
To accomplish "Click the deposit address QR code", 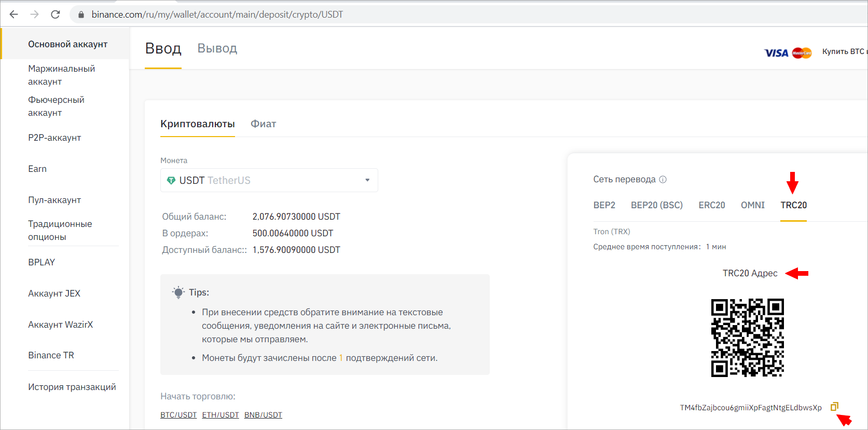I will click(x=747, y=338).
